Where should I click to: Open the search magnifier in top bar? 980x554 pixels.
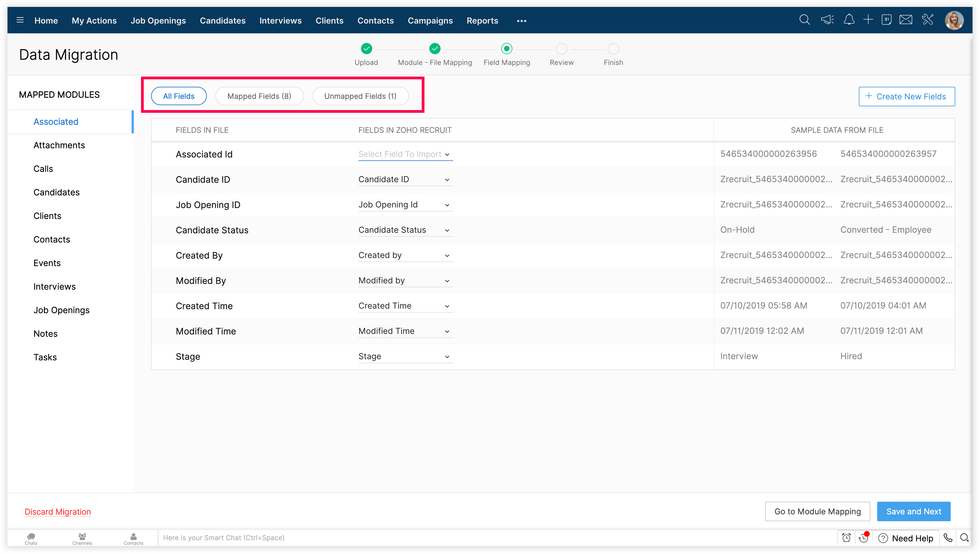point(804,20)
